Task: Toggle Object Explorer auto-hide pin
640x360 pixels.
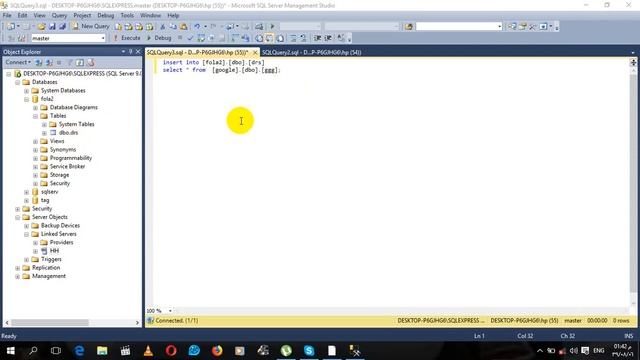Action: coord(131,51)
